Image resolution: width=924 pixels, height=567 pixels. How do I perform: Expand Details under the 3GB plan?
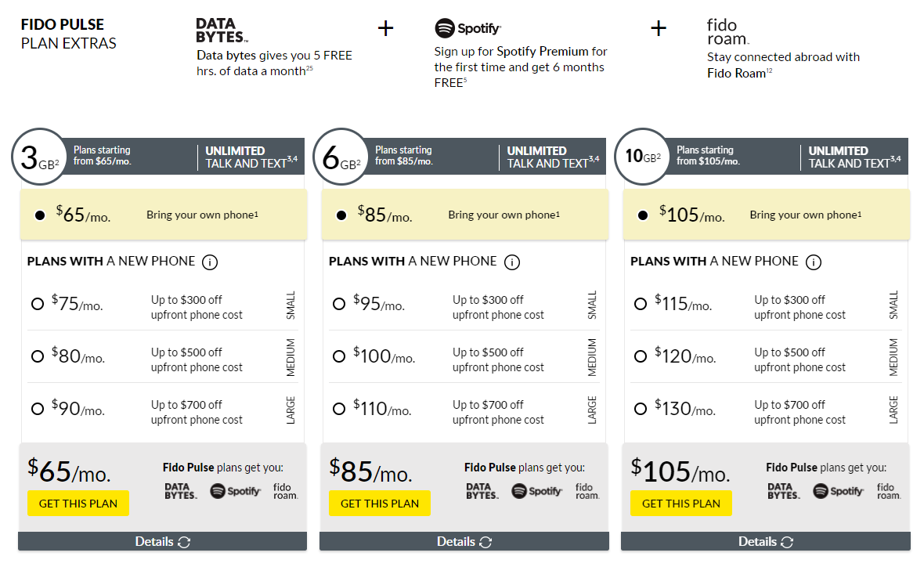[162, 542]
